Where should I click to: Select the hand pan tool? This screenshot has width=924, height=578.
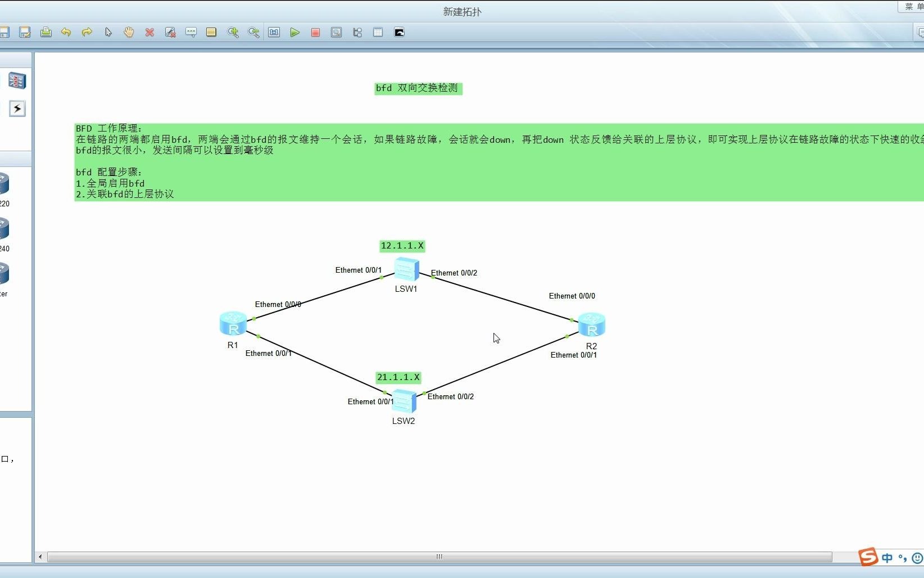click(x=129, y=32)
